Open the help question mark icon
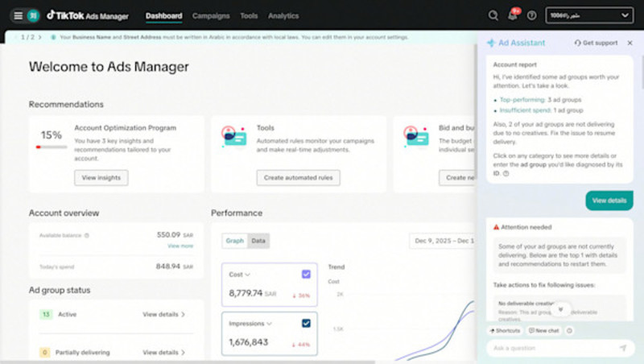The width and height of the screenshot is (644, 364). click(532, 15)
